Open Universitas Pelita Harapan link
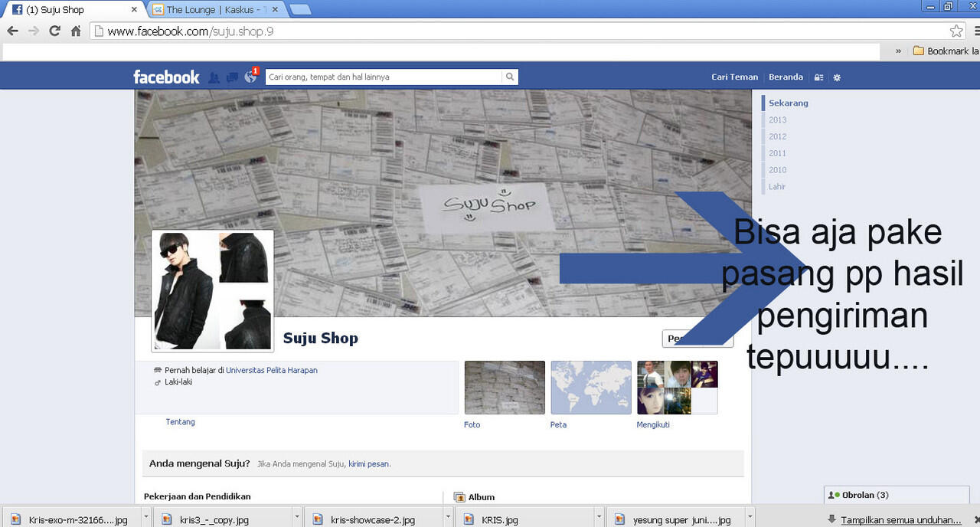 click(272, 370)
